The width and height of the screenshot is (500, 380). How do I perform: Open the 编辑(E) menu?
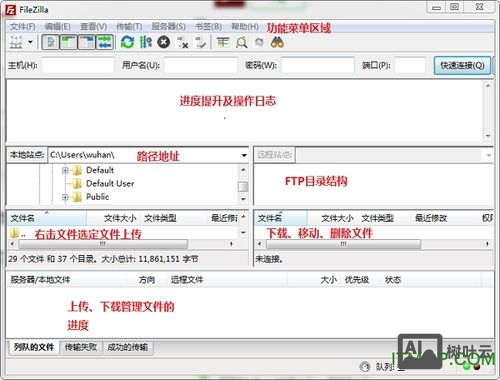[x=58, y=27]
